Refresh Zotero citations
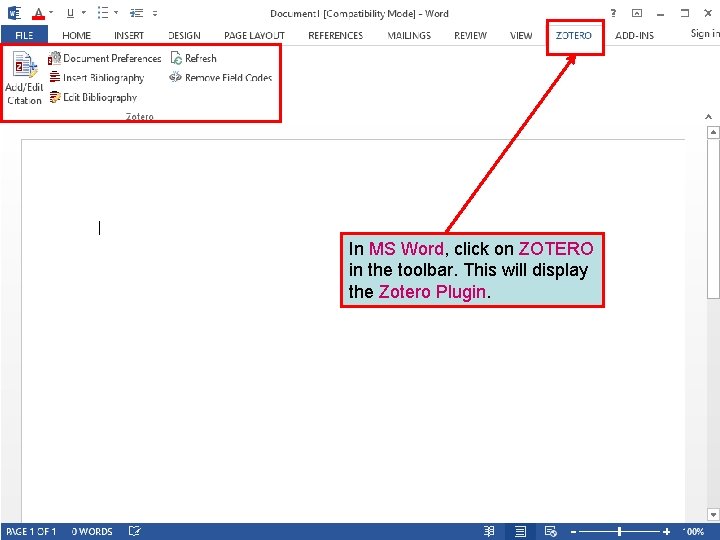 pos(193,58)
